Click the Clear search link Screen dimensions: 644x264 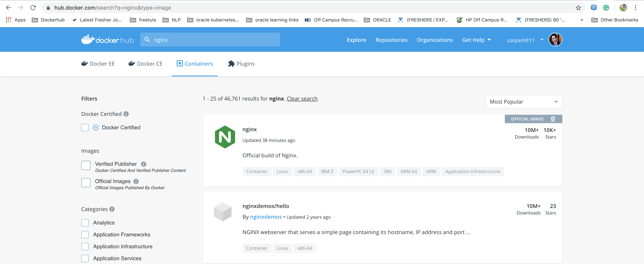pyautogui.click(x=302, y=99)
